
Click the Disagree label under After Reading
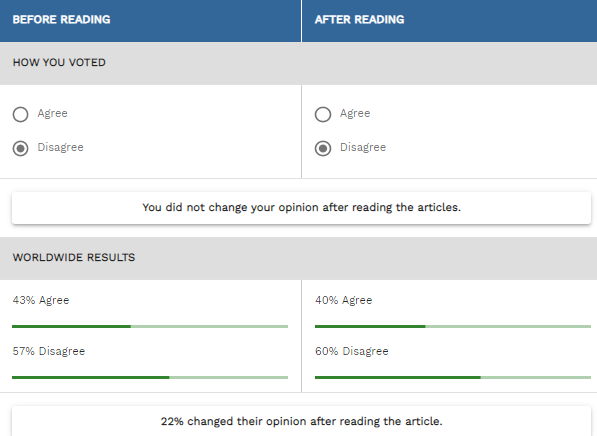[x=363, y=147]
